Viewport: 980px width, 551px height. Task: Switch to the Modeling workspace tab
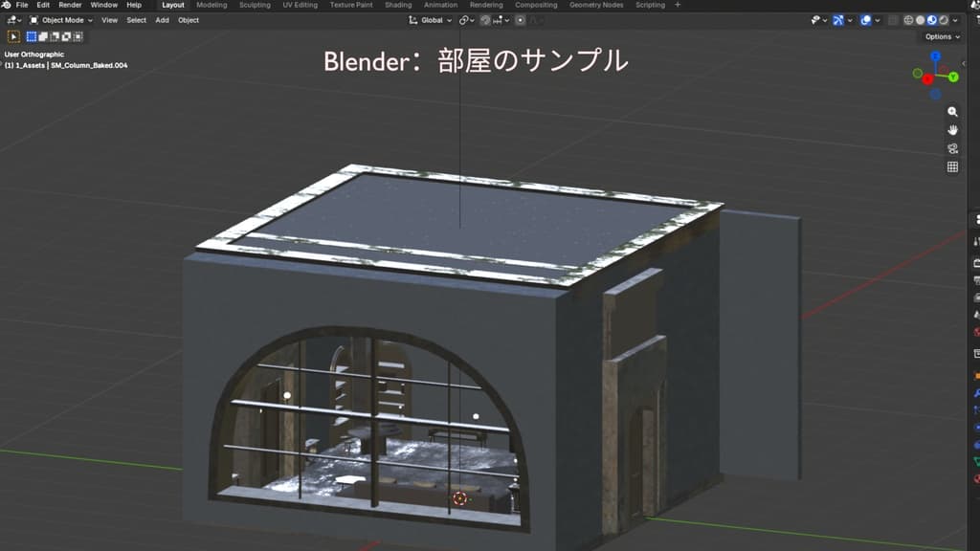click(x=212, y=5)
